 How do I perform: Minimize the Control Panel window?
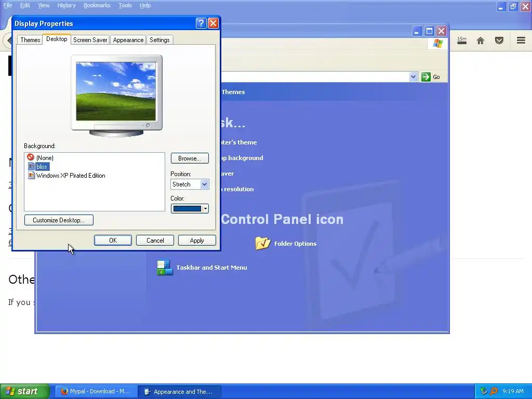coord(417,31)
